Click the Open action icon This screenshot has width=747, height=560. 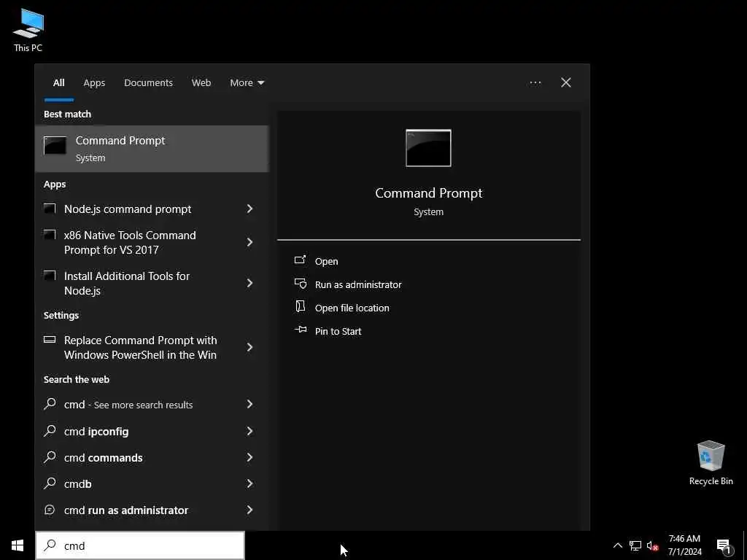tap(300, 260)
